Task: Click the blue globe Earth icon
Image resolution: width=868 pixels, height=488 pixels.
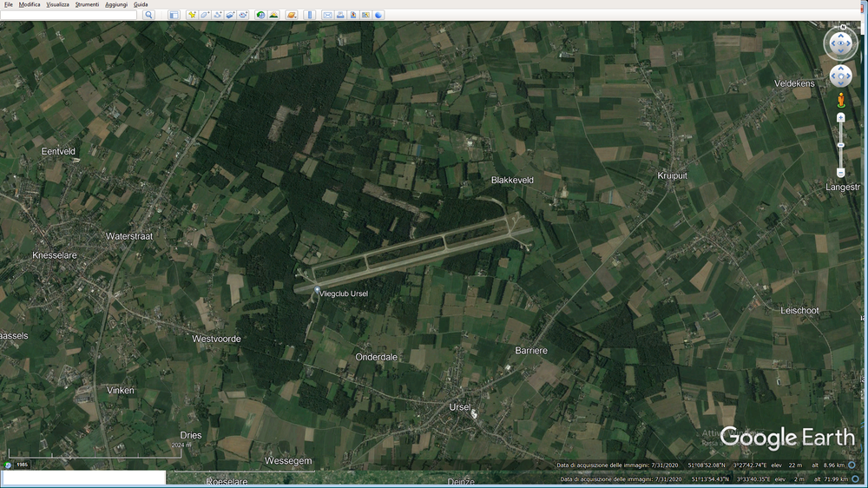Action: pos(378,15)
